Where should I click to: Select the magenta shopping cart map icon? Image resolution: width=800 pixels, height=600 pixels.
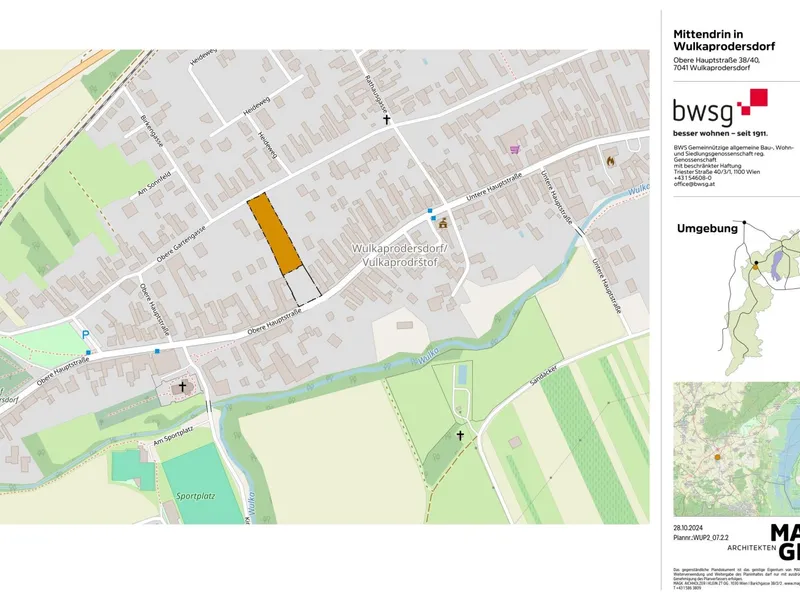click(515, 149)
